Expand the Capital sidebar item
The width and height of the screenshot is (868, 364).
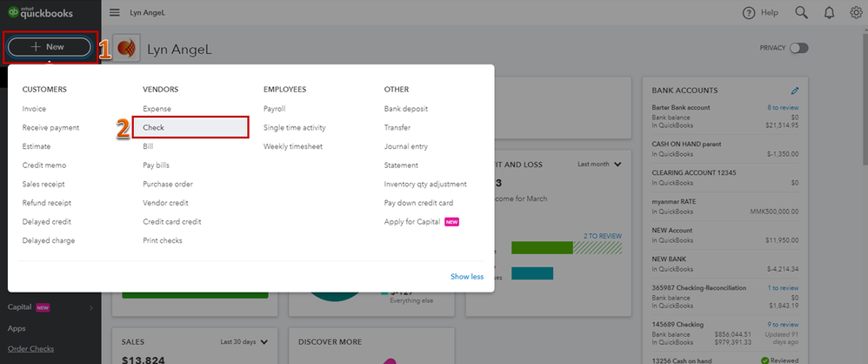(50, 307)
